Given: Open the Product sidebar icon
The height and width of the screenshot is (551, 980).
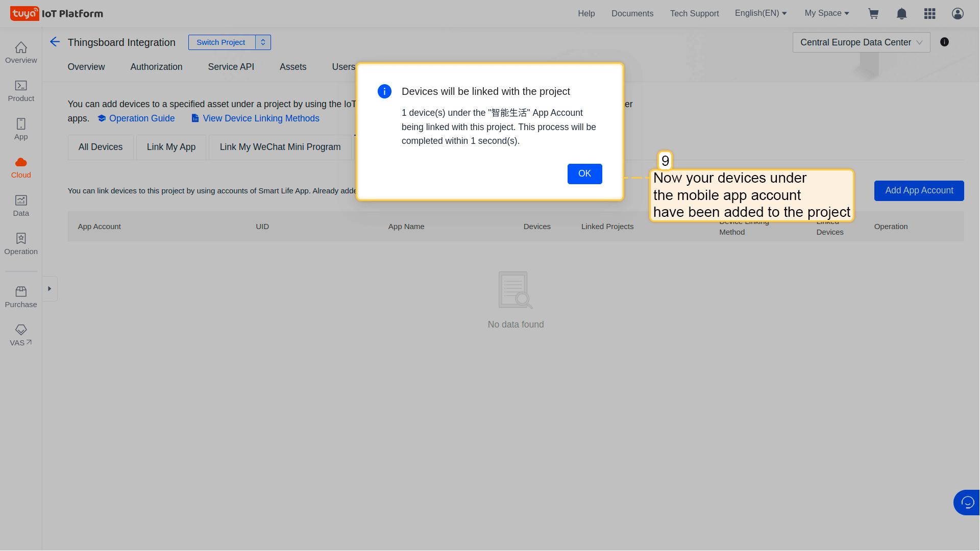Looking at the screenshot, I should (21, 91).
